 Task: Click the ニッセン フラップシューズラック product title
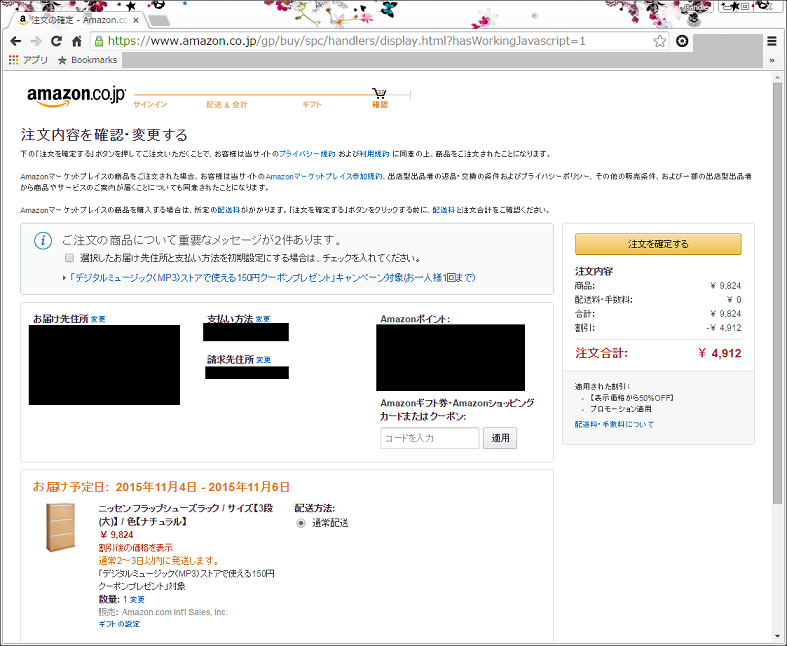tap(186, 515)
